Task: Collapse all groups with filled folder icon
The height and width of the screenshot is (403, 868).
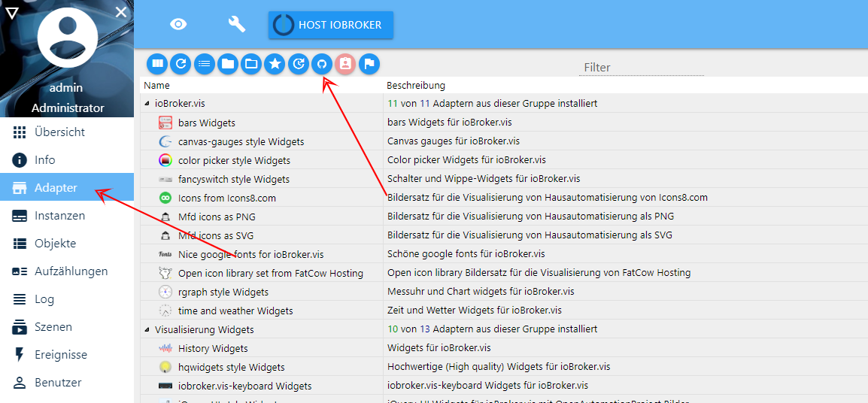Action: 227,64
